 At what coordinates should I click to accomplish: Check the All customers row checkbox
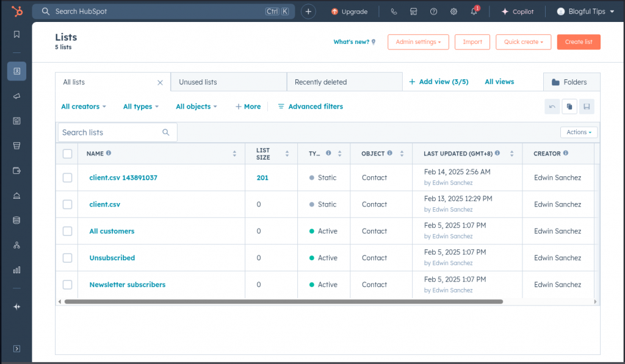tap(67, 231)
